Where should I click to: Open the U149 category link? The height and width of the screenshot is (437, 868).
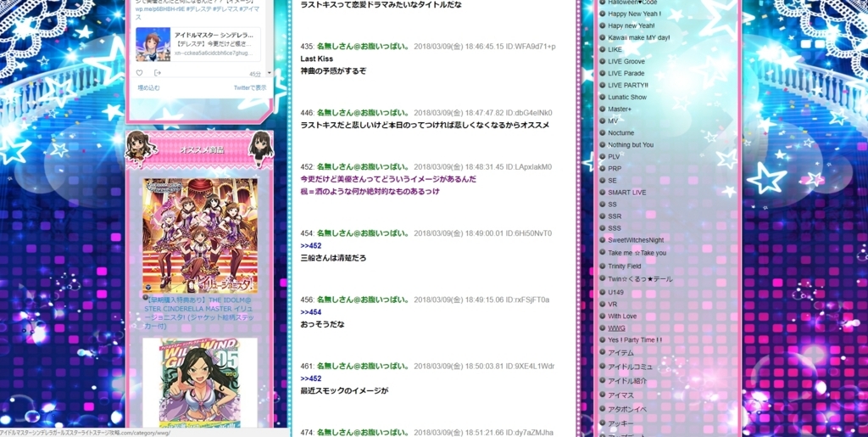616,292
